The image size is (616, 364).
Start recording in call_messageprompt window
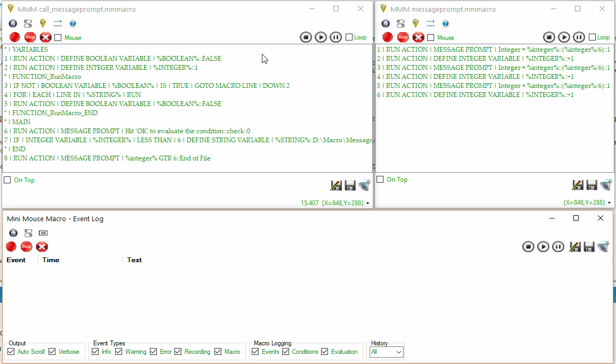pyautogui.click(x=15, y=37)
